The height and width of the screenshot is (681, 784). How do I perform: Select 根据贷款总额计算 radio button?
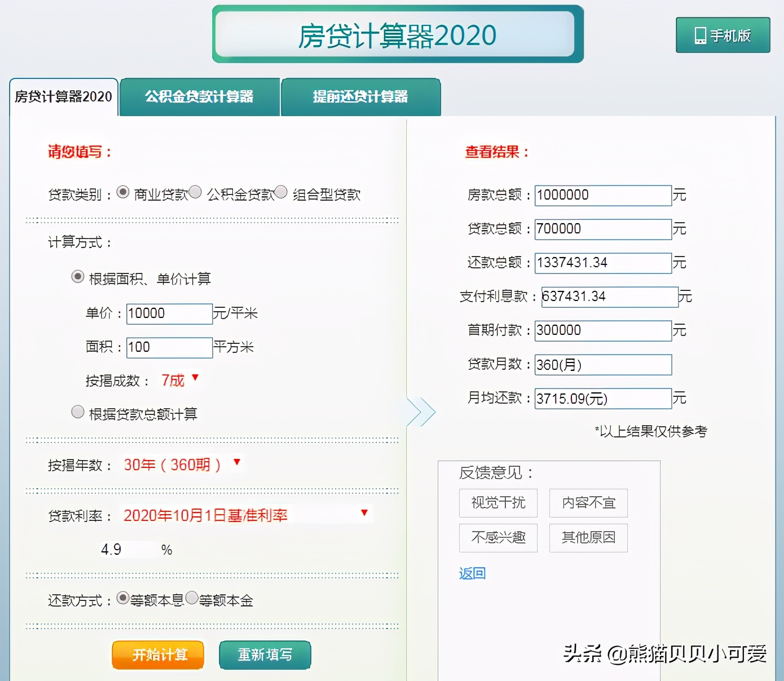[78, 412]
